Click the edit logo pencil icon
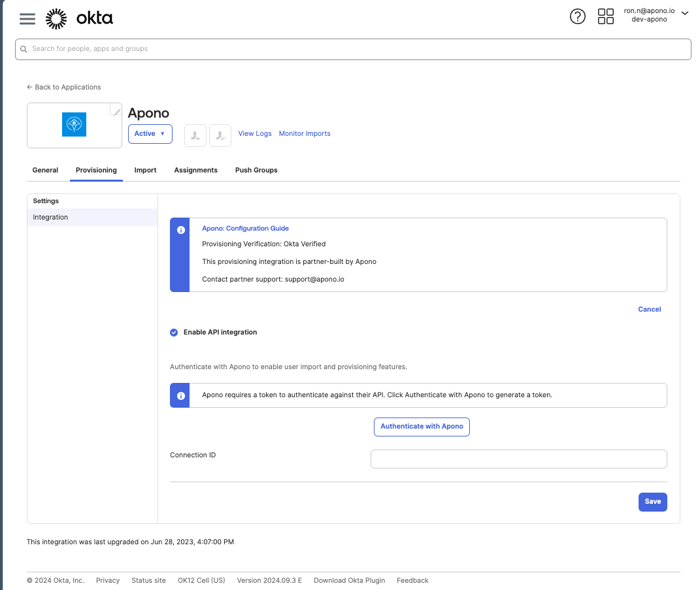The width and height of the screenshot is (700, 590). coord(116,111)
